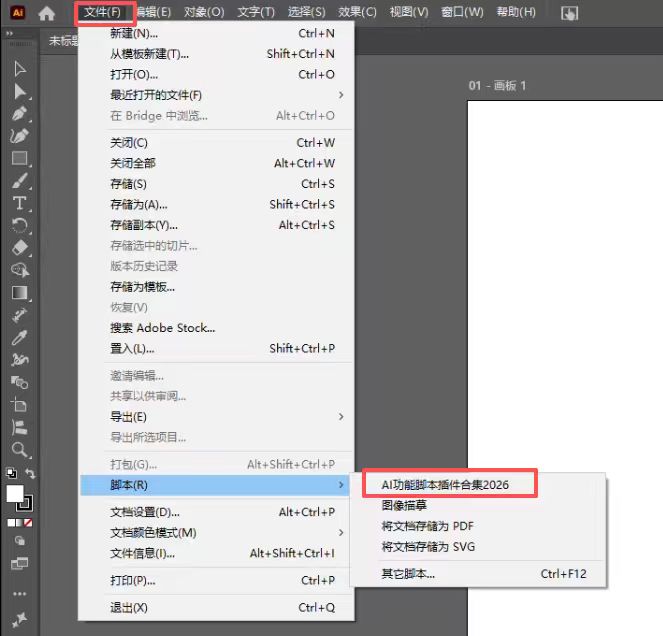Select the Direct Selection tool
Screen dimensions: 663x636
click(x=20, y=91)
